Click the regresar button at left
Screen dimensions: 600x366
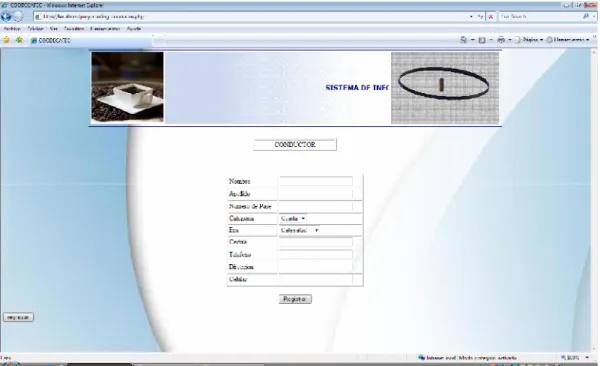18,317
